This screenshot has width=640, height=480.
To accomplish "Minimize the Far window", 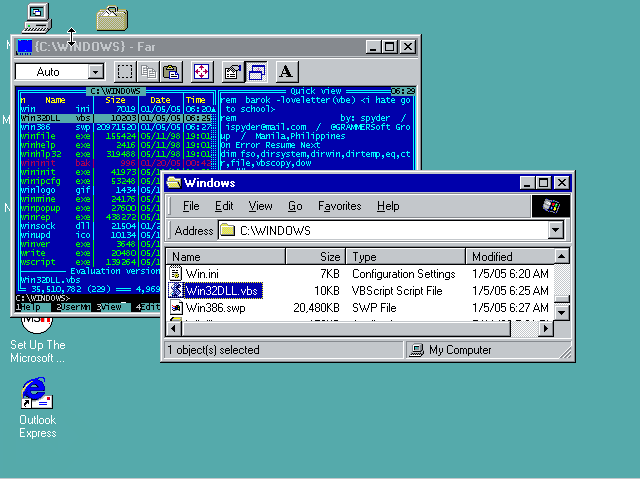I will (x=373, y=47).
